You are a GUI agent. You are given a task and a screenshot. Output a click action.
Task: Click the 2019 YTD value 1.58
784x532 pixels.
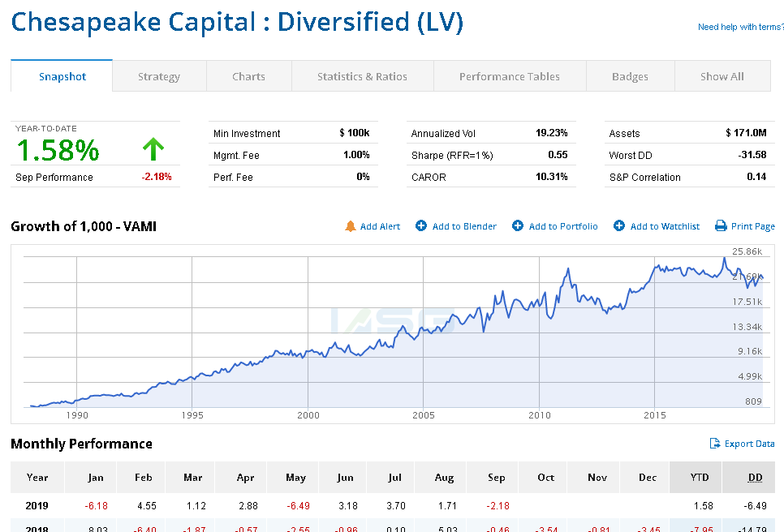click(x=704, y=505)
